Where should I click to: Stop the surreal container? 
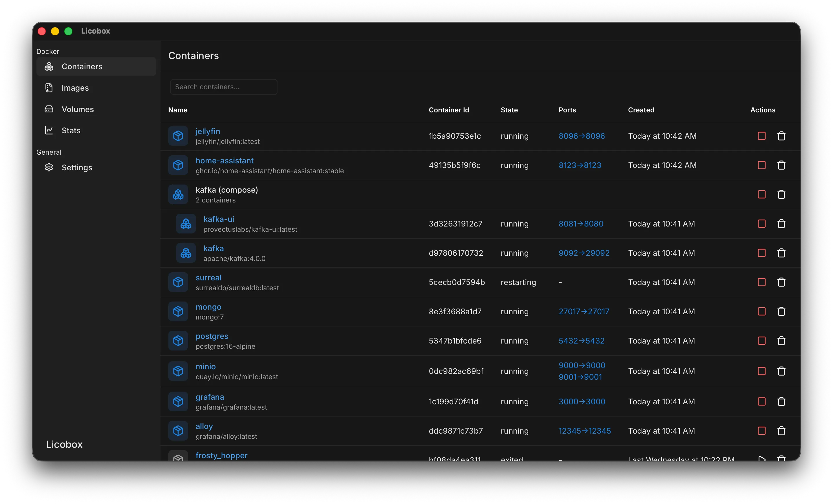[761, 282]
